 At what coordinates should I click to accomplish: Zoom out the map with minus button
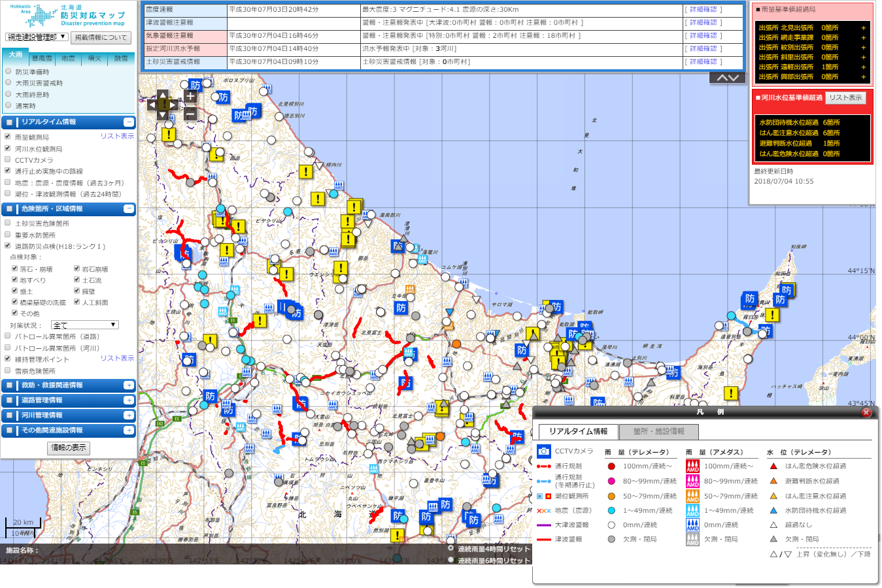click(190, 114)
